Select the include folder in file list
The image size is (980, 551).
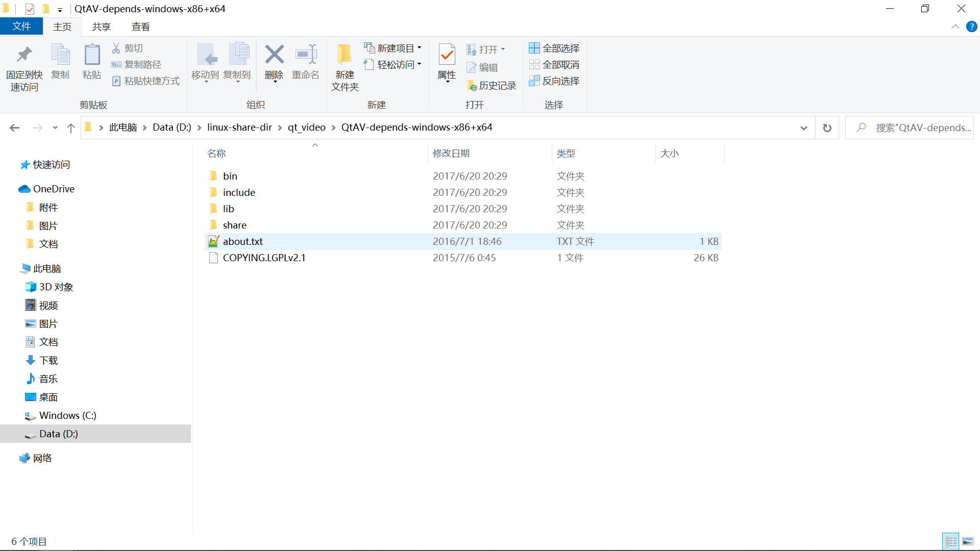coord(238,192)
